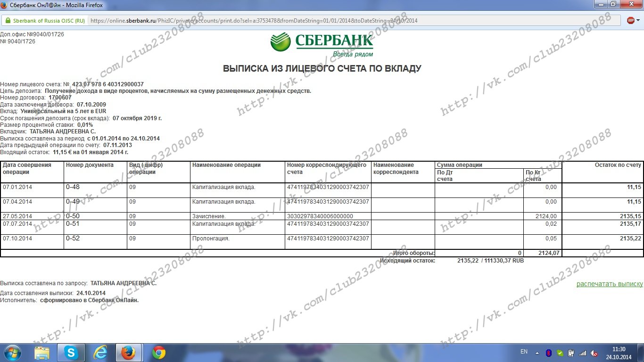644x362 pixels.
Task: Click document number 0-52
Action: click(x=73, y=238)
